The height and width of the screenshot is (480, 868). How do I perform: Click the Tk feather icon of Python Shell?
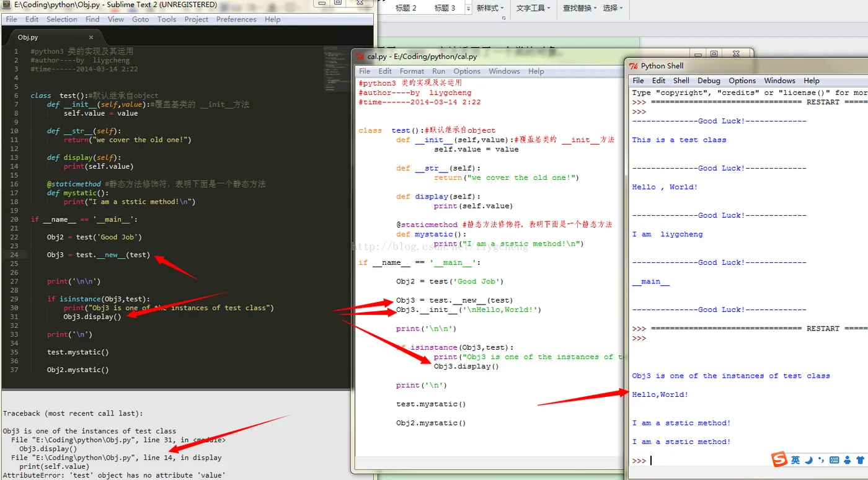point(634,66)
